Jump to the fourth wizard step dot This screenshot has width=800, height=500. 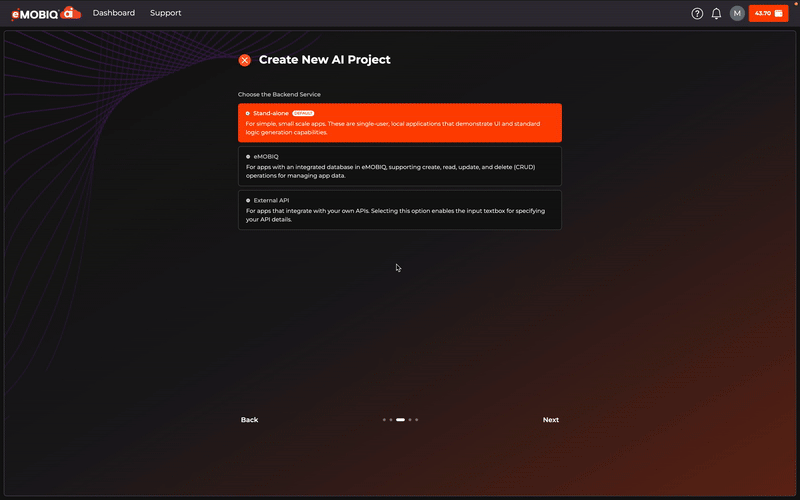[410, 419]
